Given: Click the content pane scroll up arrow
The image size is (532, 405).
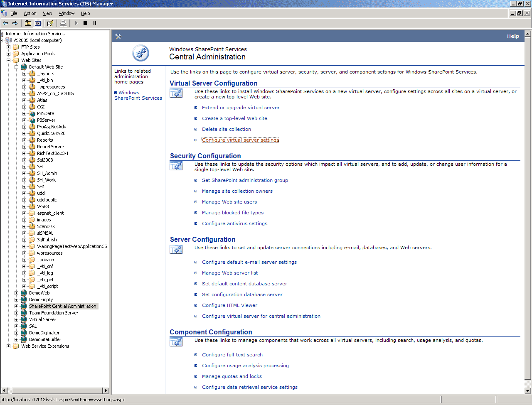Looking at the screenshot, I should (x=528, y=34).
